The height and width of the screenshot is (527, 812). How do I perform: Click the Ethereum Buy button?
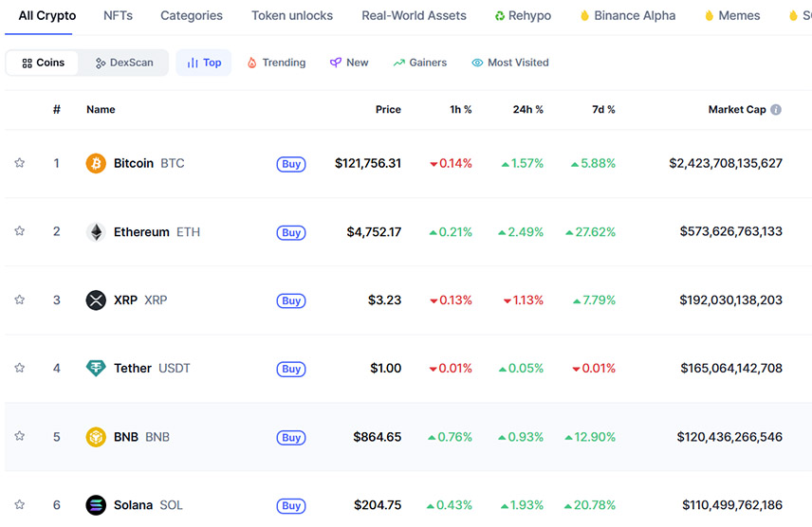pyautogui.click(x=291, y=232)
